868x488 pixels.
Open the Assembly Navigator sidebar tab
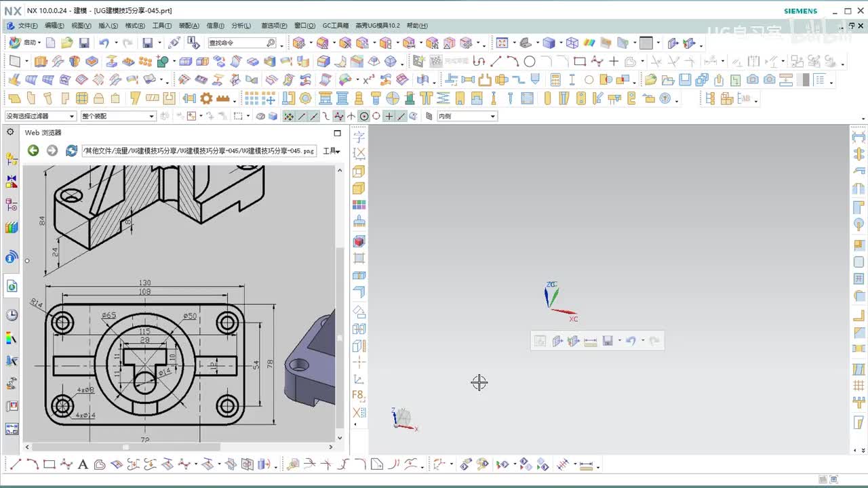(x=12, y=159)
